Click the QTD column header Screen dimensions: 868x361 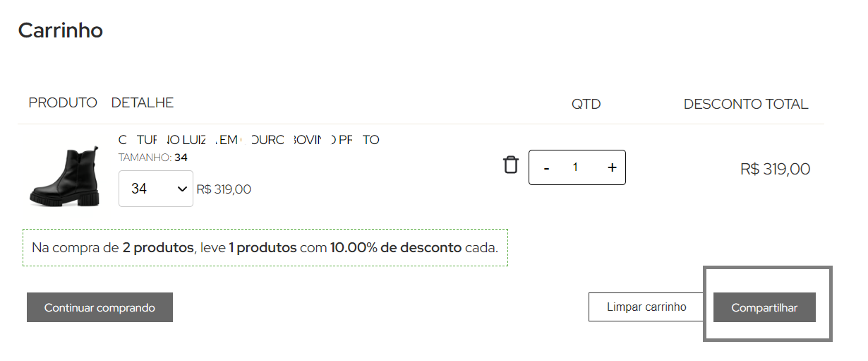coord(586,104)
